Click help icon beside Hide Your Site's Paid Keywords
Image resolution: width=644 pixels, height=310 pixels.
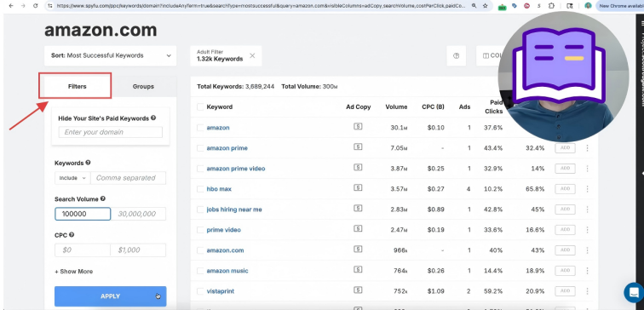click(153, 118)
